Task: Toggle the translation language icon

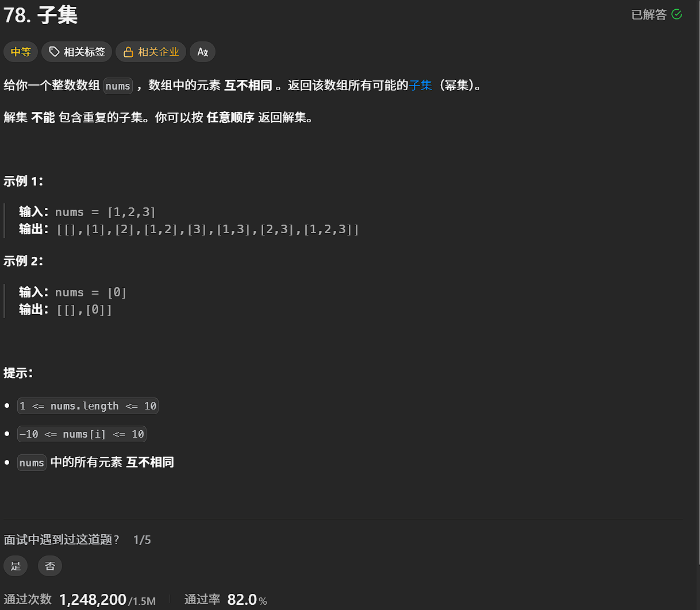Action: pyautogui.click(x=202, y=52)
